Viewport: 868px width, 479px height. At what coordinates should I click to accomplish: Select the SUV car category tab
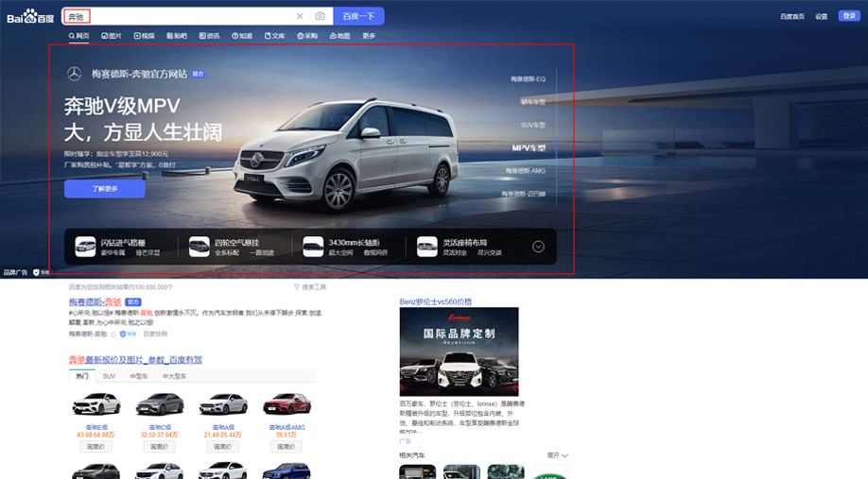(109, 376)
